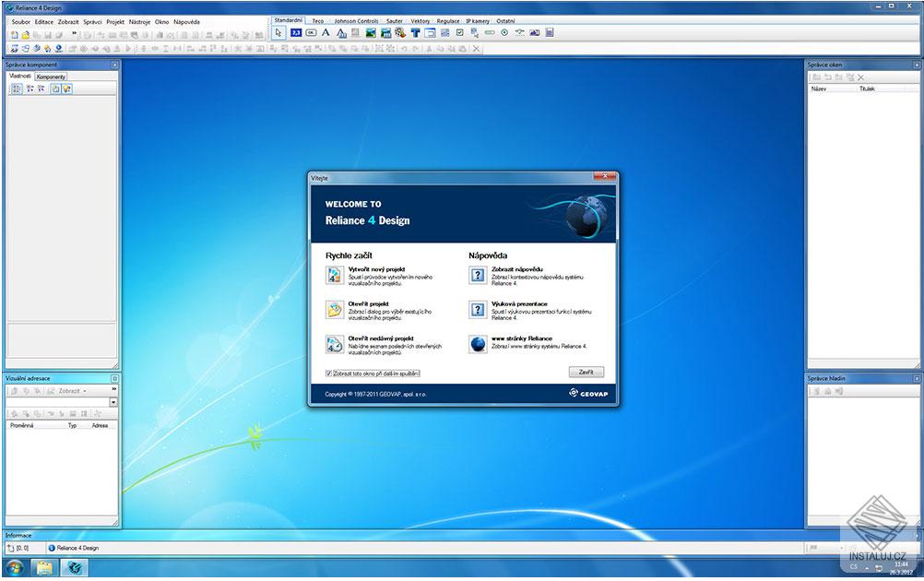Click the X delete icon in lower toolbar
This screenshot has height=581, width=924.
(x=476, y=49)
